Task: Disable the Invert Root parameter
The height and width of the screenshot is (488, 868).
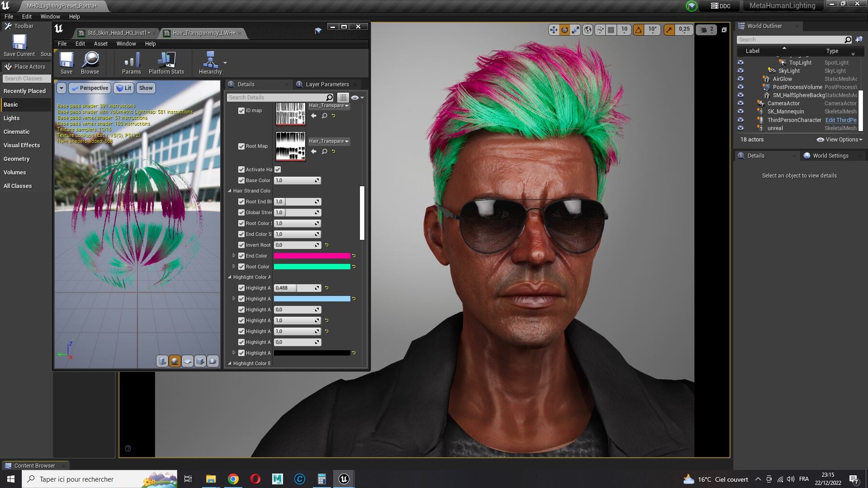Action: (x=242, y=245)
